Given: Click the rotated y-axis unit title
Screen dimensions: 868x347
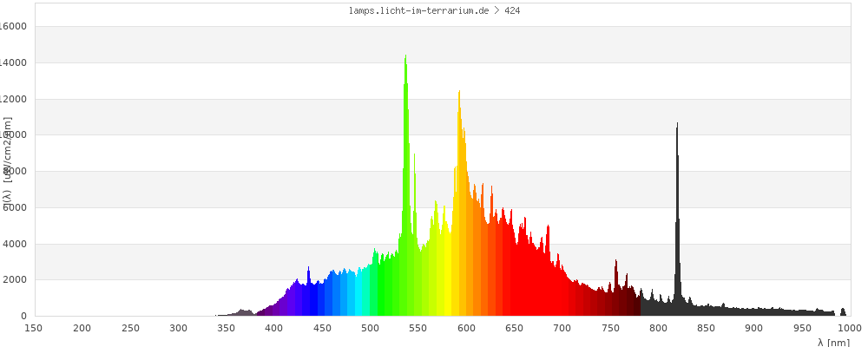Looking at the screenshot, I should pos(7,165).
